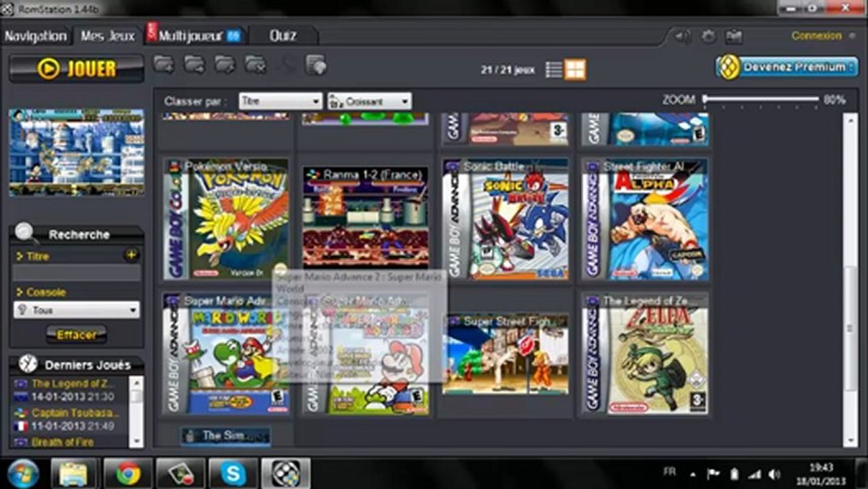Mute sound with speaker icon
This screenshot has width=868, height=489.
[683, 36]
